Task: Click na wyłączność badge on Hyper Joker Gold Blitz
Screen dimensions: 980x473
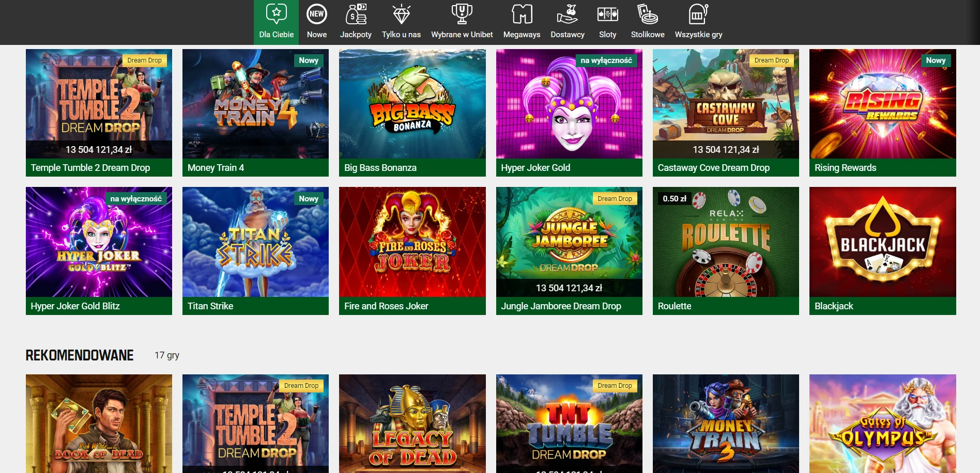Action: 136,199
